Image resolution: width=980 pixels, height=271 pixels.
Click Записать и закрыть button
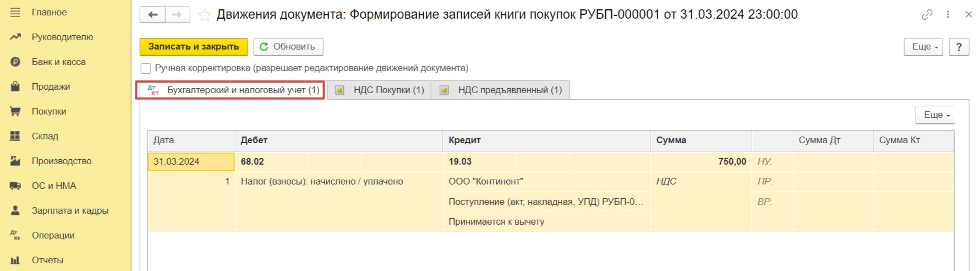point(194,47)
